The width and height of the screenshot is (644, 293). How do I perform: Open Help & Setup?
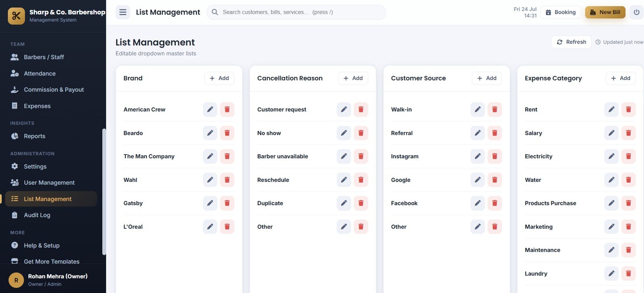[x=51, y=246]
